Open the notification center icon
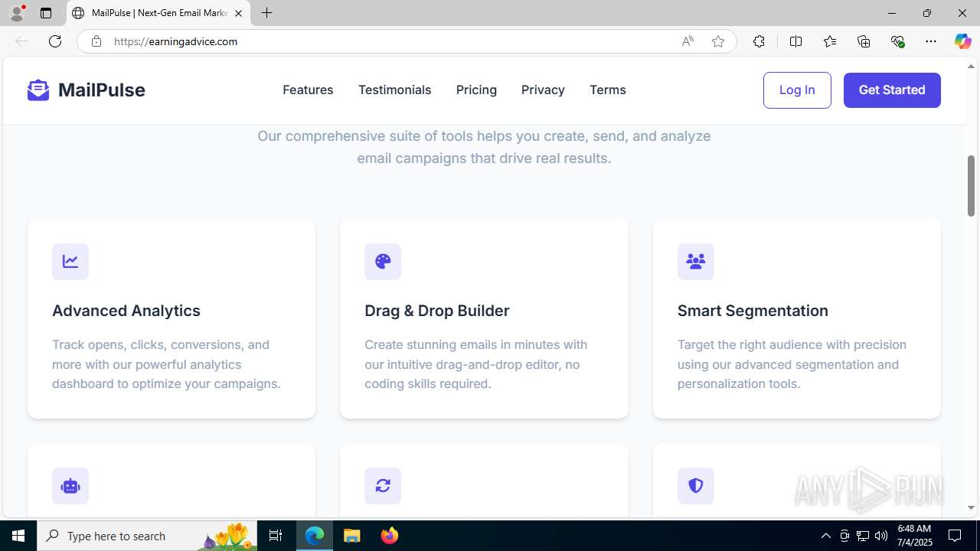This screenshot has height=551, width=980. 955,536
